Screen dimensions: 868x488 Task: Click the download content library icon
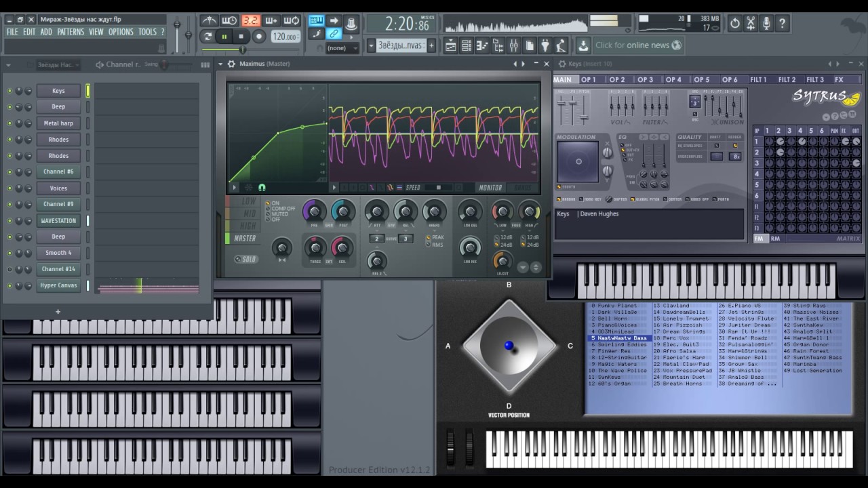pyautogui.click(x=583, y=45)
